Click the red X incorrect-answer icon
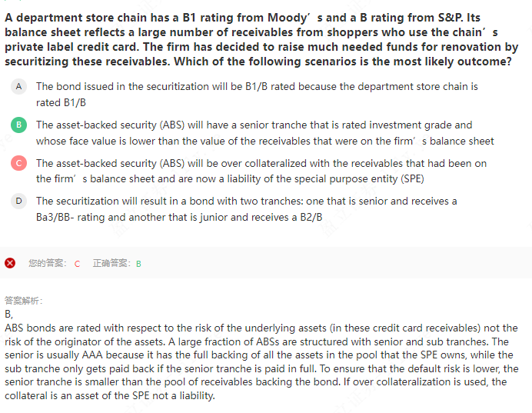Image resolution: width=532 pixels, height=413 pixels. 10,263
